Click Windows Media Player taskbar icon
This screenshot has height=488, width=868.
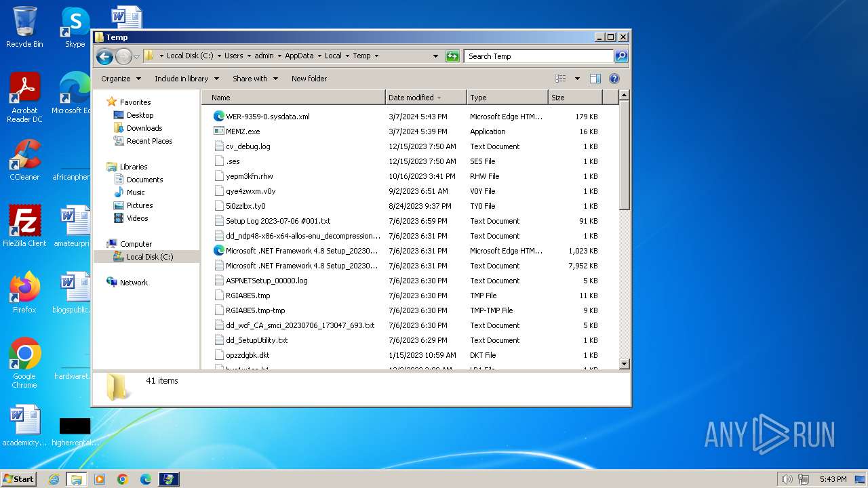[x=100, y=479]
